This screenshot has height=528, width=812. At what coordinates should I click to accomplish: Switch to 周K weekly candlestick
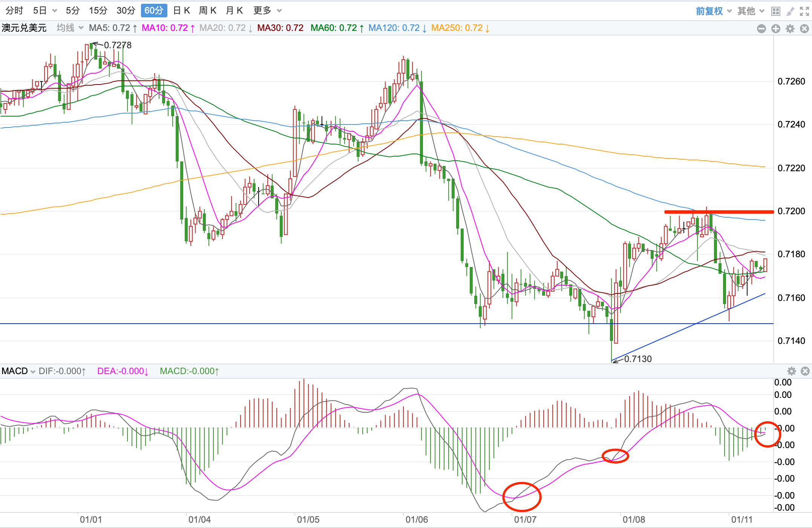(x=208, y=11)
